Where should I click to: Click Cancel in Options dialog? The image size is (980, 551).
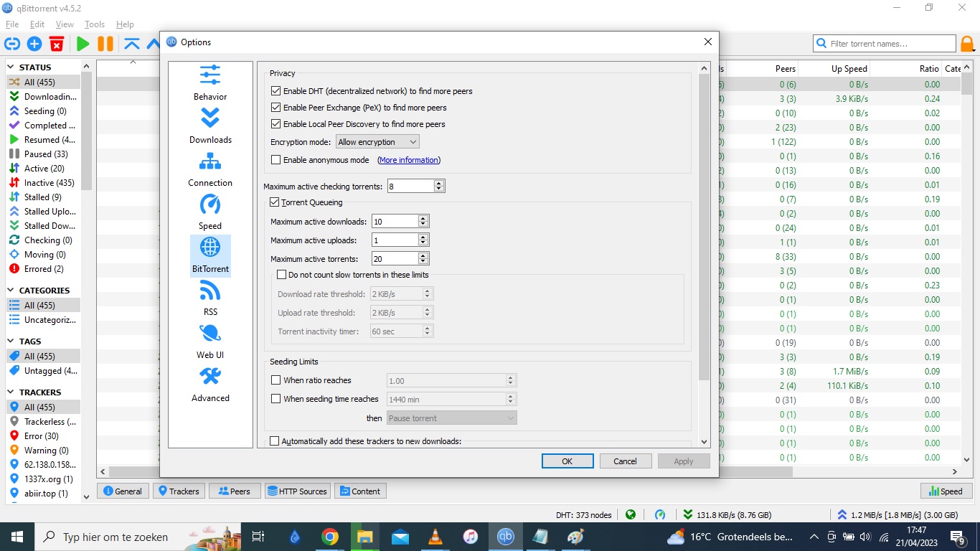point(626,461)
